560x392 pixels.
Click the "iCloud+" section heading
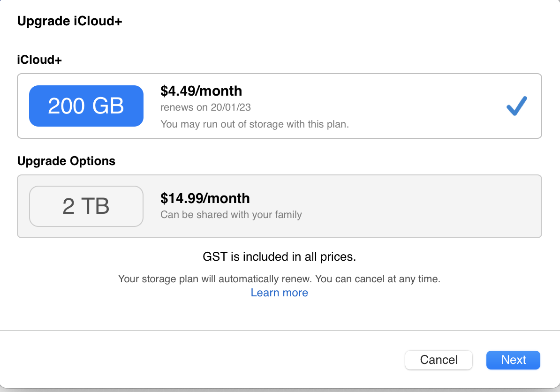pyautogui.click(x=39, y=60)
